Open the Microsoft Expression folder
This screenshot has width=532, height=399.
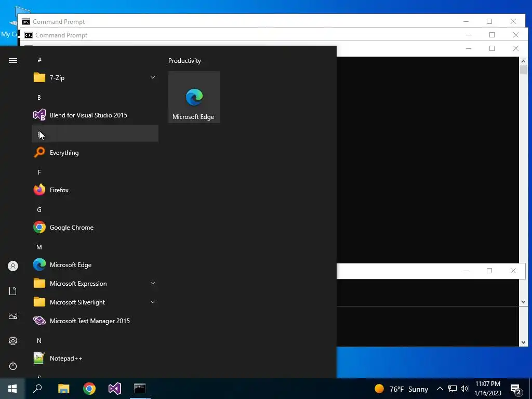[95, 283]
